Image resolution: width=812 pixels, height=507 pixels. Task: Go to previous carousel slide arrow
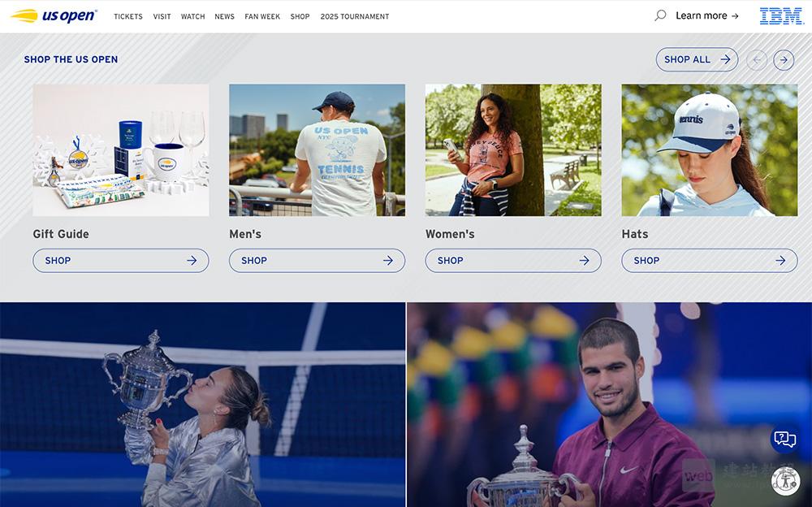click(757, 60)
